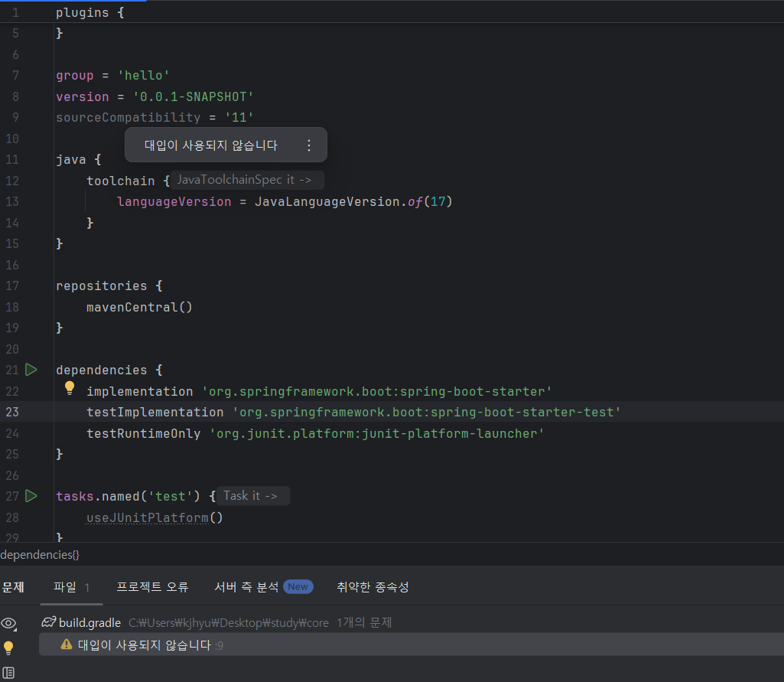Image resolution: width=784 pixels, height=682 pixels.
Task: Click the Gradle elephant icon beside build.gradle
Action: coord(48,622)
